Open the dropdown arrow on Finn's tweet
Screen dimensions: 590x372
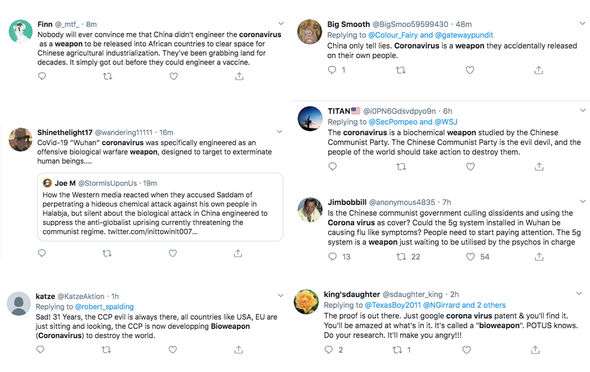click(x=281, y=24)
